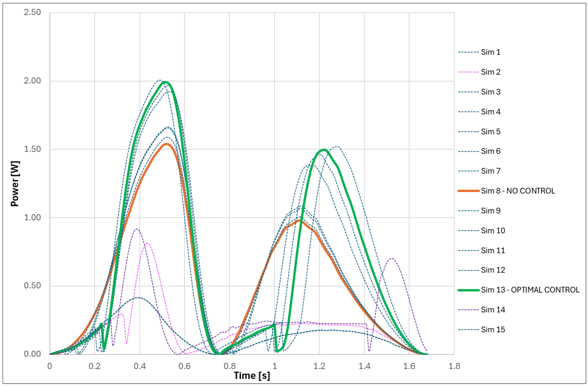Select the Sim 12 legend label

pos(493,270)
